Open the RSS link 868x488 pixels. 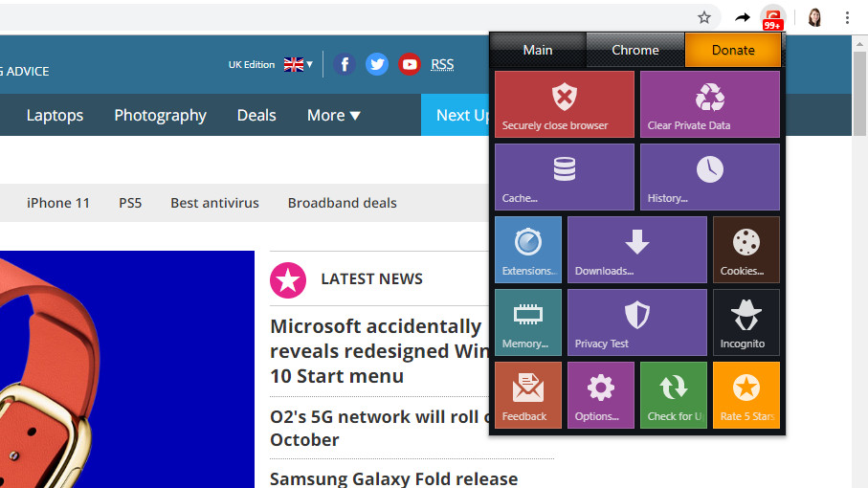(442, 64)
